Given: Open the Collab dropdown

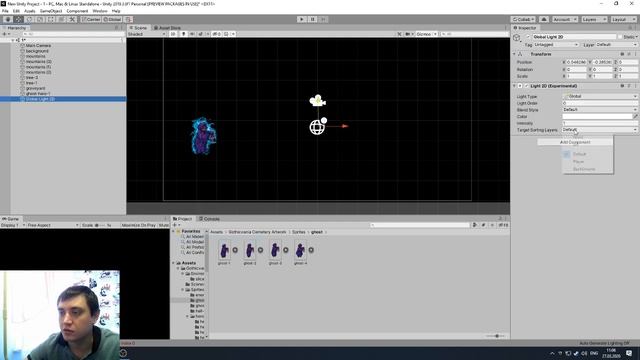Looking at the screenshot, I should [x=523, y=19].
